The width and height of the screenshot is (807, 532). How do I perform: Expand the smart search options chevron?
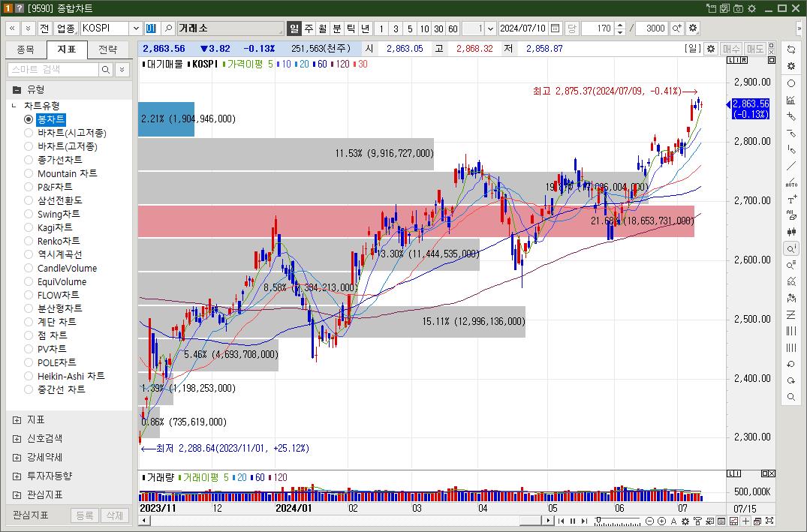(122, 70)
